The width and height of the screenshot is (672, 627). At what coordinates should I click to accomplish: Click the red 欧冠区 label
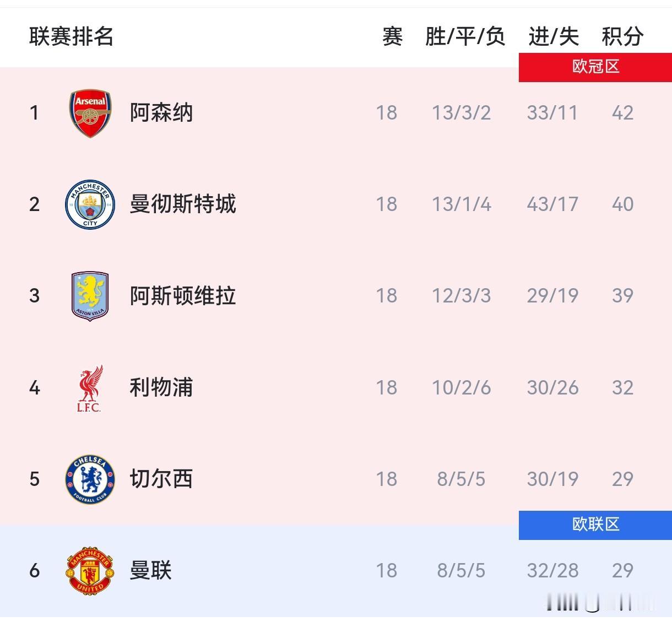click(x=595, y=67)
